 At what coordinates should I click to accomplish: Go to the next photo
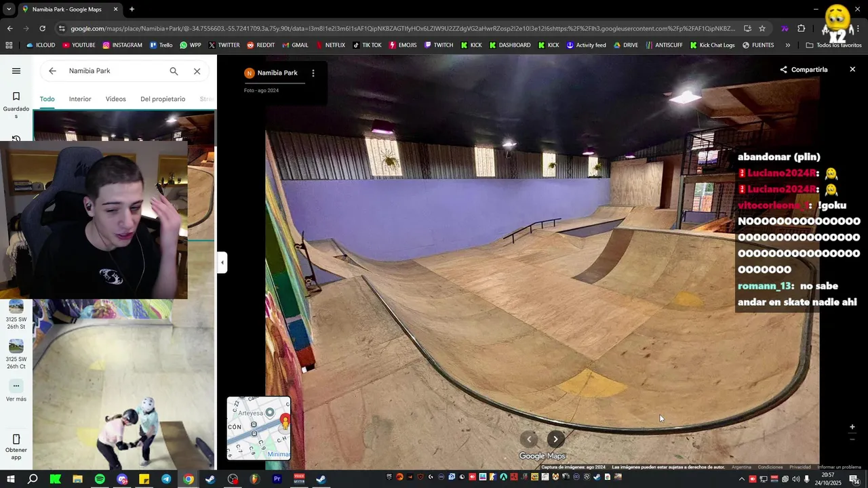point(555,439)
